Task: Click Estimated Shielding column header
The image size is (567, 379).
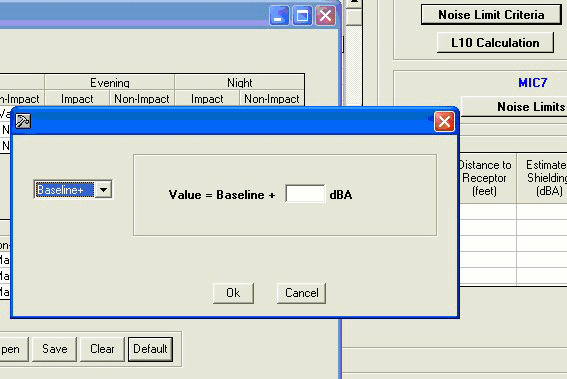Action: click(542, 178)
